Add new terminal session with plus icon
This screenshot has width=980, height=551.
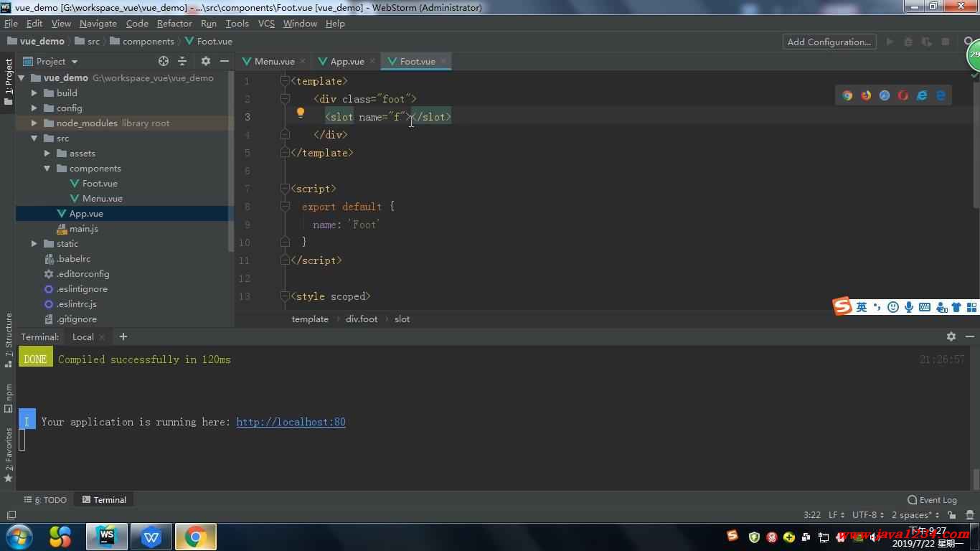coord(123,336)
